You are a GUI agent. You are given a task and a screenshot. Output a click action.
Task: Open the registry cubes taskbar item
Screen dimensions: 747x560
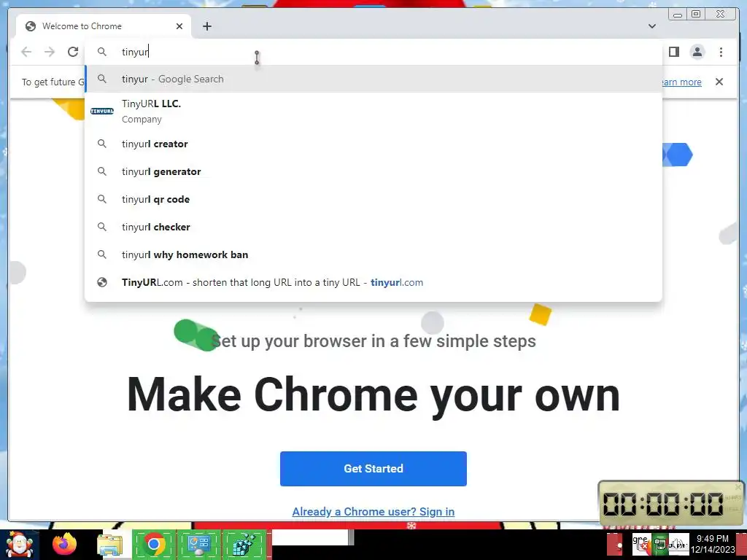click(244, 544)
